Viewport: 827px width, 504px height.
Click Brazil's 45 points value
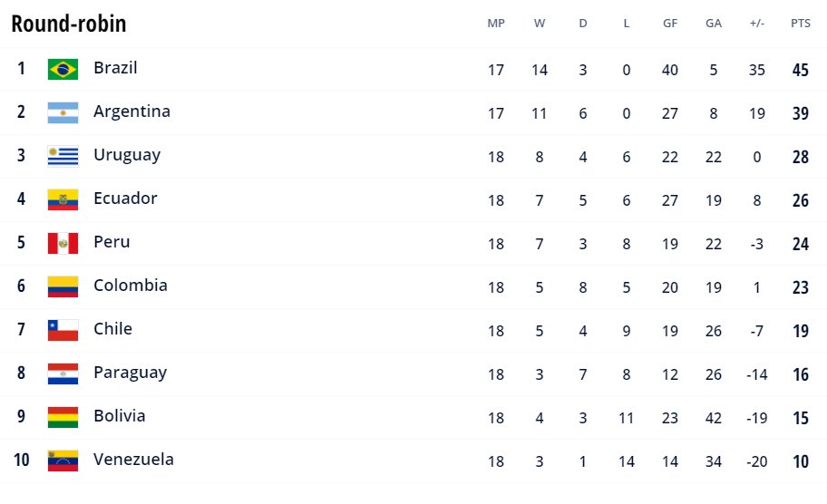tap(800, 70)
